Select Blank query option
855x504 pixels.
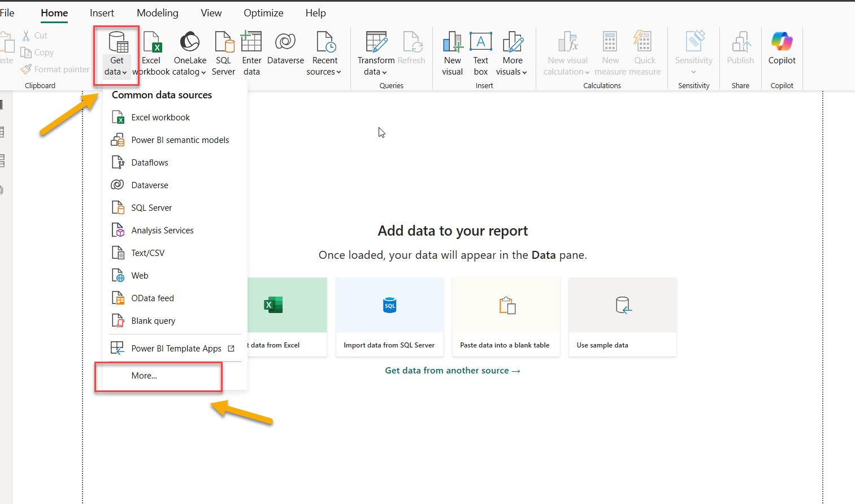click(x=175, y=321)
